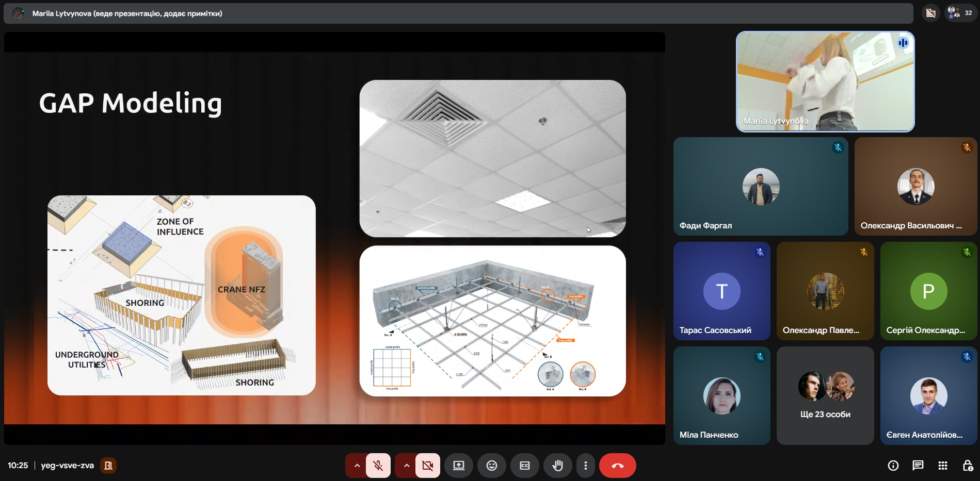Click the UNDERGROUND UTILITIES label on slide
This screenshot has width=980, height=481.
click(x=87, y=360)
